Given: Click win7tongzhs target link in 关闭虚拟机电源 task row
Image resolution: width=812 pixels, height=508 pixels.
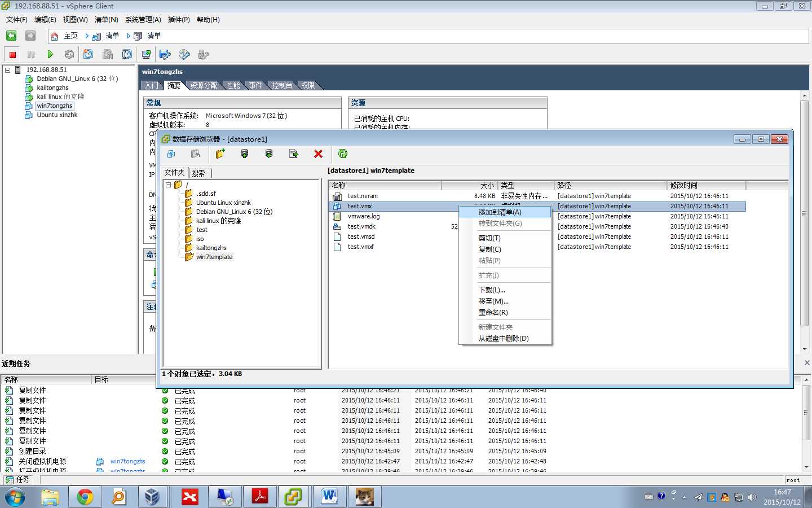Looking at the screenshot, I should click(128, 462).
